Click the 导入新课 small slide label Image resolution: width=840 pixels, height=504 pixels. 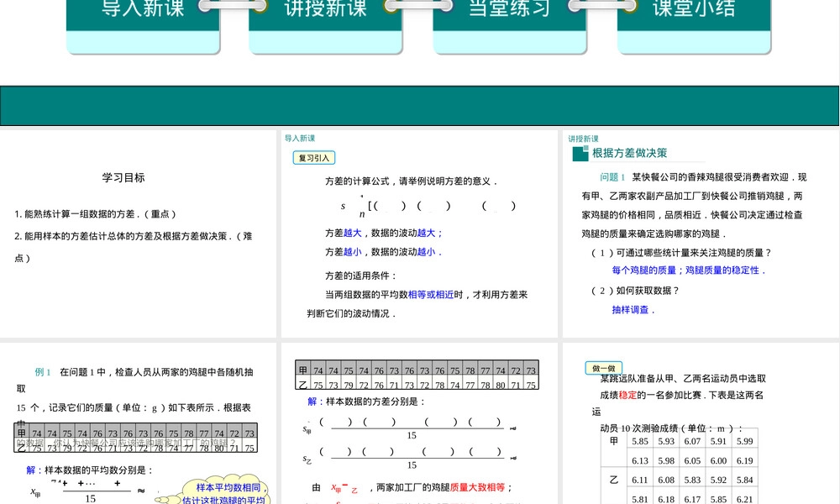point(300,139)
